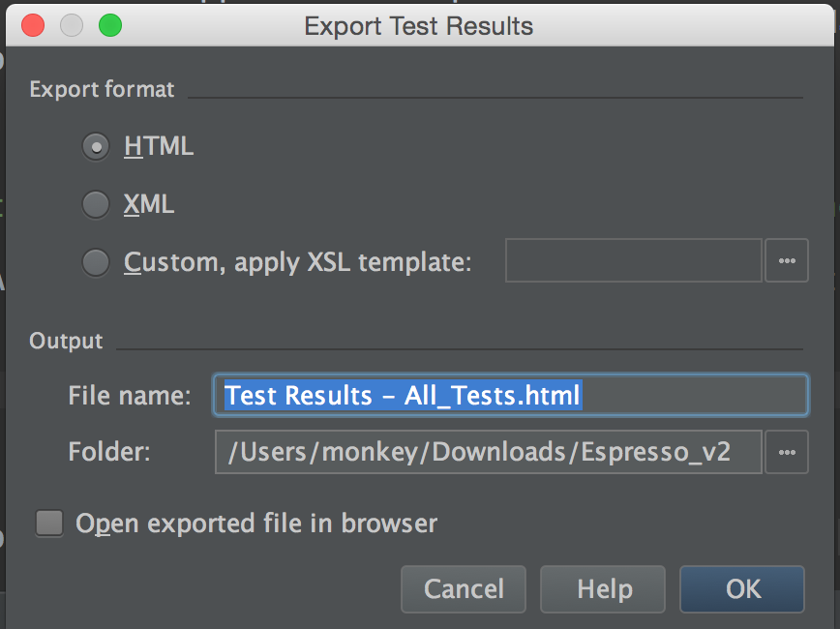
Task: Click the File name label text
Action: (x=130, y=395)
